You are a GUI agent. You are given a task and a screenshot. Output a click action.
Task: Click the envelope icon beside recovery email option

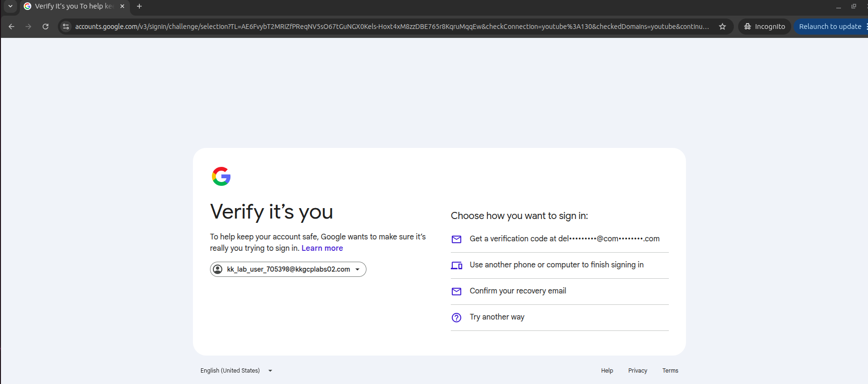pos(457,292)
